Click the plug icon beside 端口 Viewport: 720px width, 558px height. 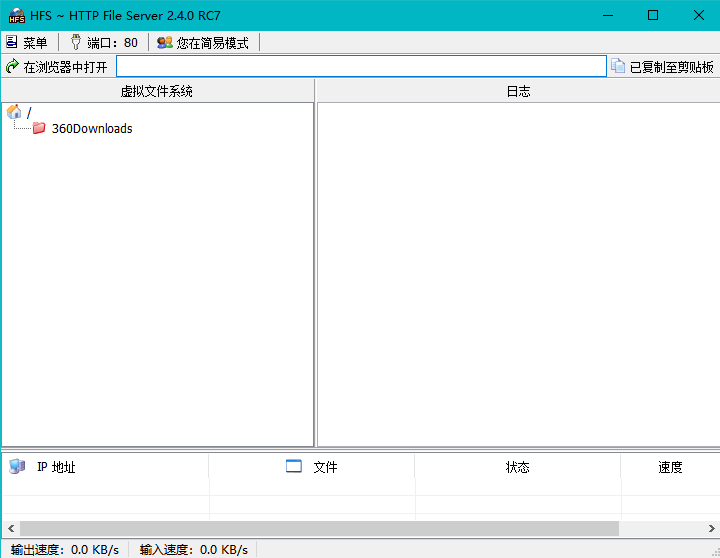(x=76, y=42)
